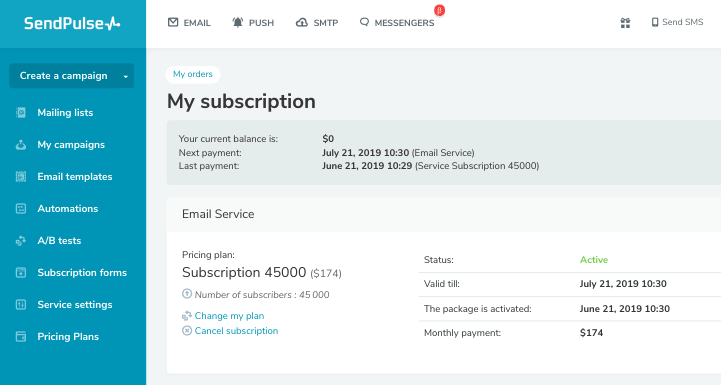Click the SendPulse logo
This screenshot has width=721, height=385.
pos(72,23)
